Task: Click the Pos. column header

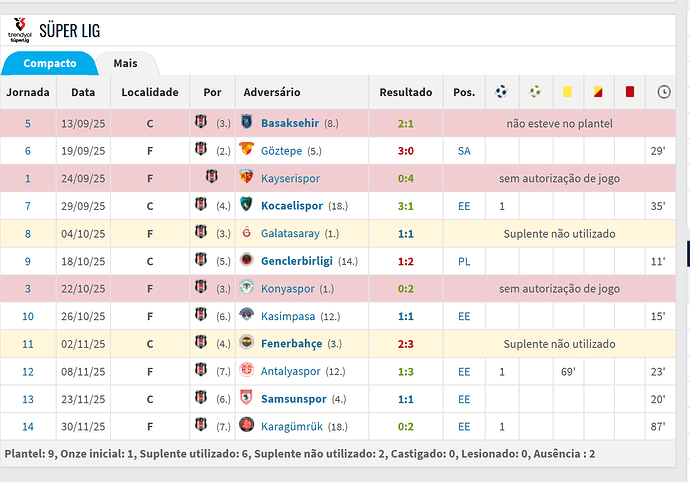Action: [464, 92]
